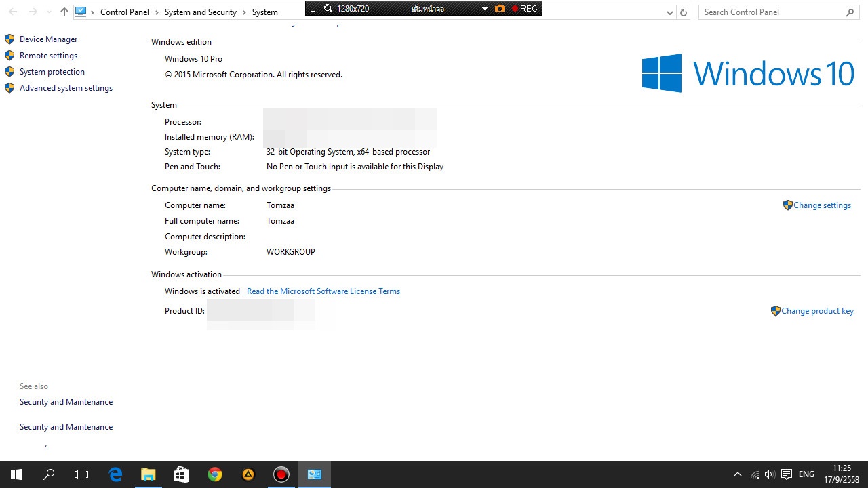Read the Microsoft Software License Terms

pyautogui.click(x=323, y=291)
